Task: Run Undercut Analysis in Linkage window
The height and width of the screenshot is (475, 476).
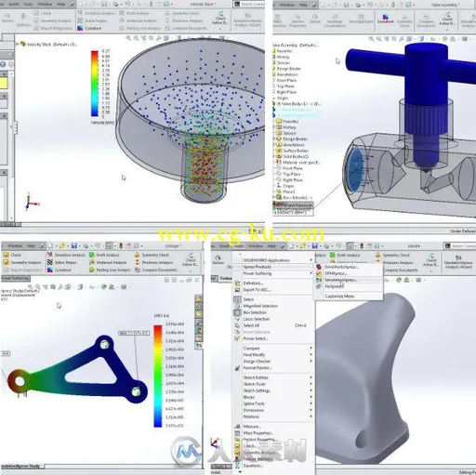Action: point(108,262)
